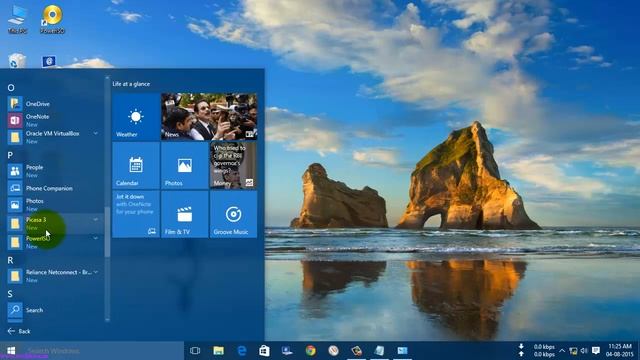This screenshot has width=640, height=360.
Task: Open the News live tile
Action: [x=209, y=117]
